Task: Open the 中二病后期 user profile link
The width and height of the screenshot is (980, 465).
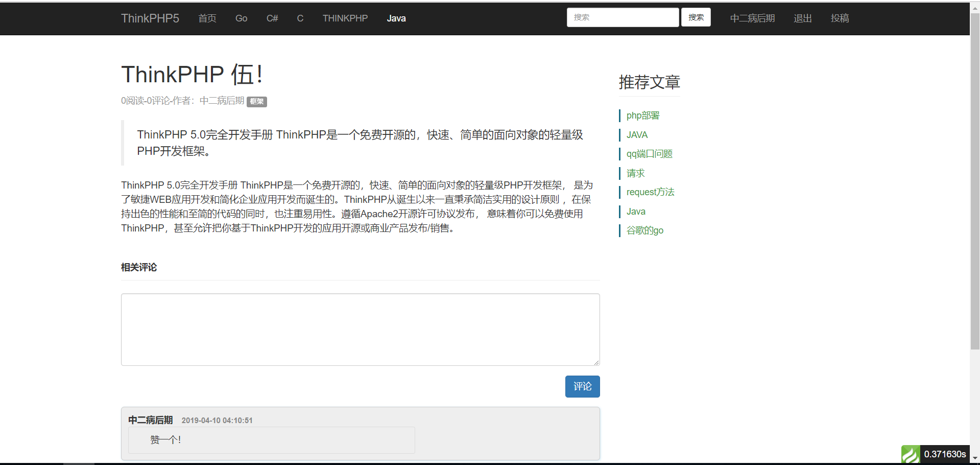Action: (752, 18)
